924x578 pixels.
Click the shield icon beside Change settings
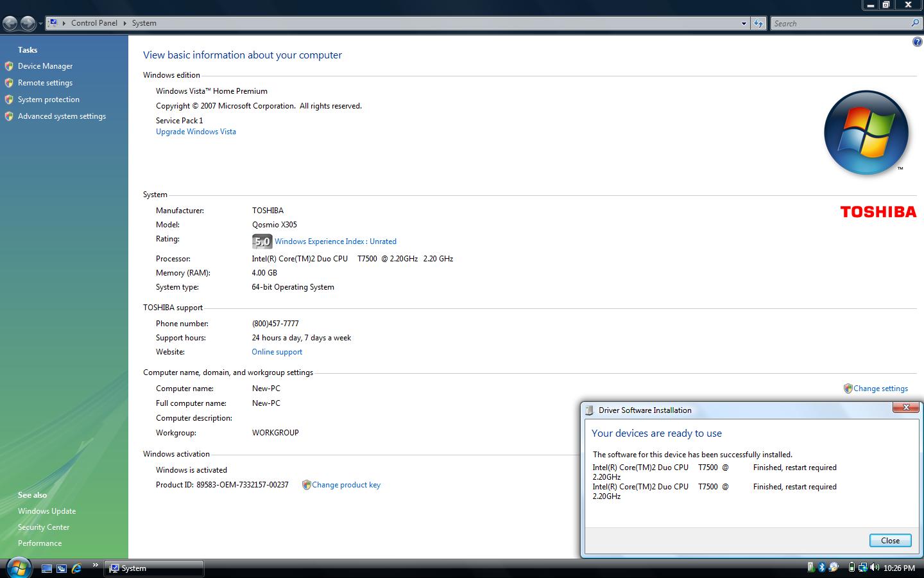[x=848, y=389]
